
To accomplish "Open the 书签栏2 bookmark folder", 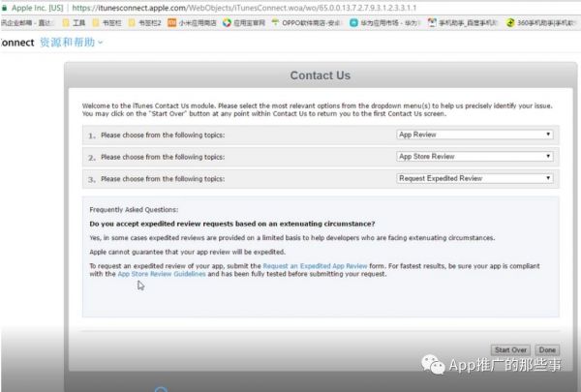I will click(145, 23).
